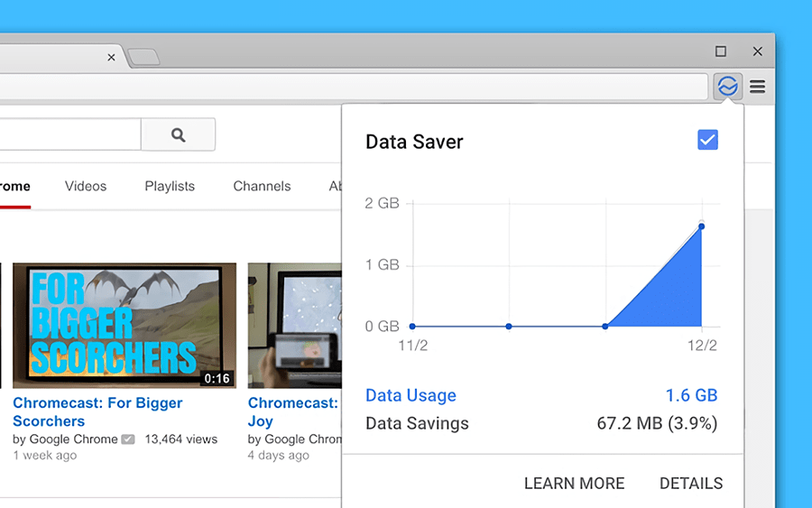Switch to the Videos tab
Viewport: 812px width, 508px height.
point(86,187)
